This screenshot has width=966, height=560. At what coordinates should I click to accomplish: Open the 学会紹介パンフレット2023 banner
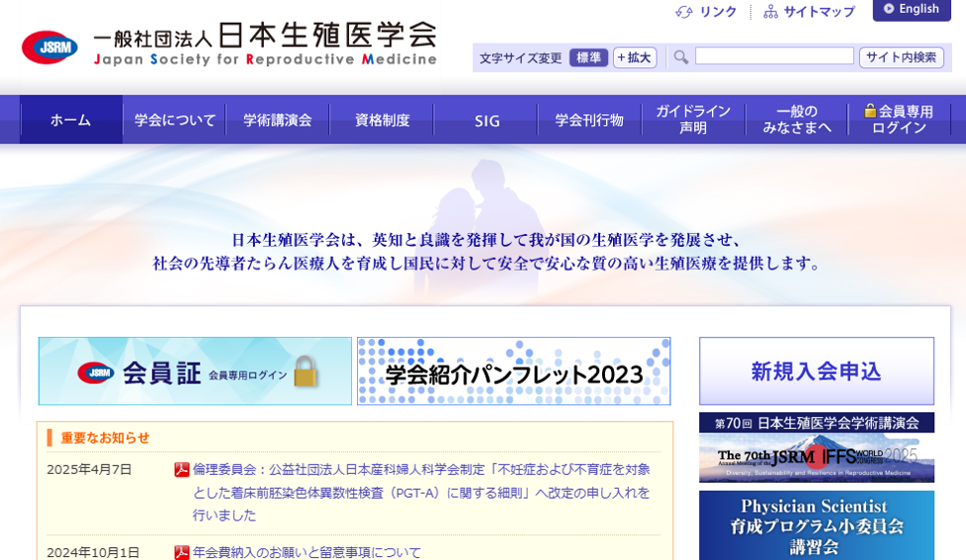[x=514, y=371]
